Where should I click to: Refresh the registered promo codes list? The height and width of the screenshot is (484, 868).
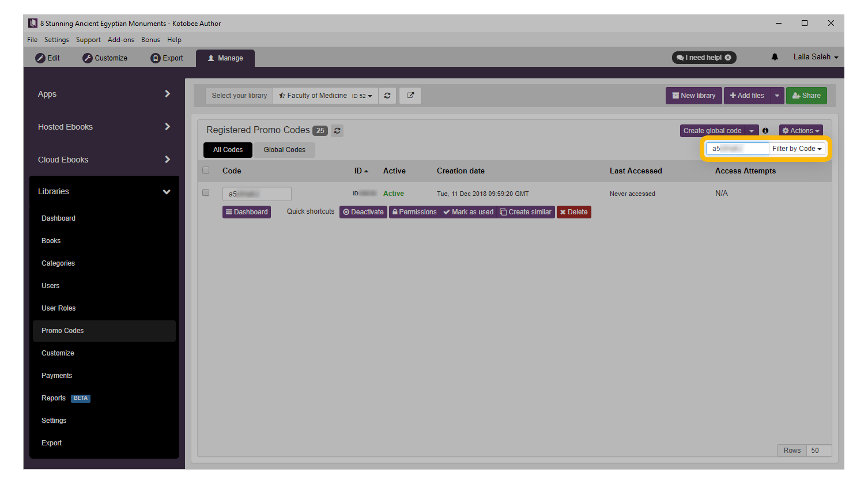[337, 131]
